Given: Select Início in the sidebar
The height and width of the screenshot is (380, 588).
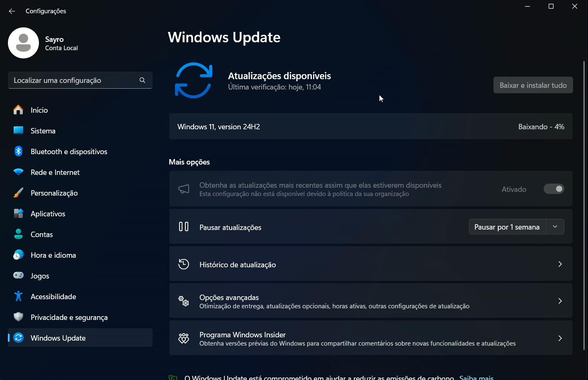Looking at the screenshot, I should pos(19,110).
